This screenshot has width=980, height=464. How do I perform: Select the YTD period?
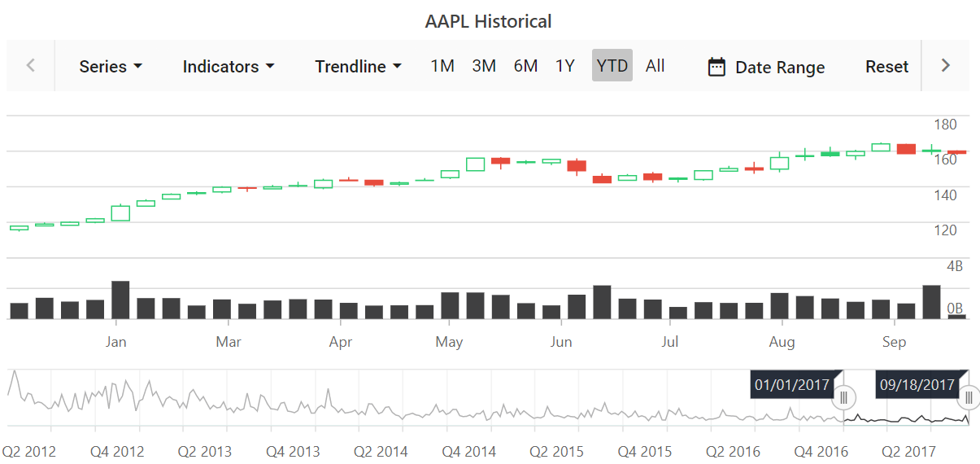tap(612, 66)
